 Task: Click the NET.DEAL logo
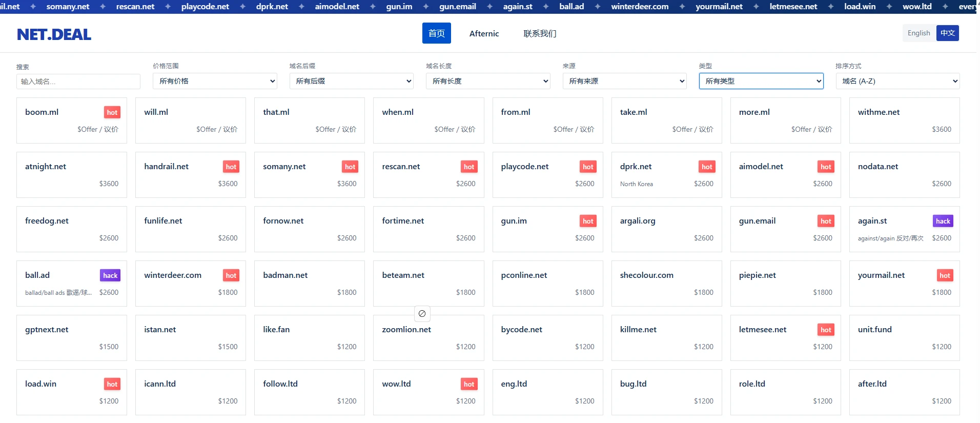54,34
